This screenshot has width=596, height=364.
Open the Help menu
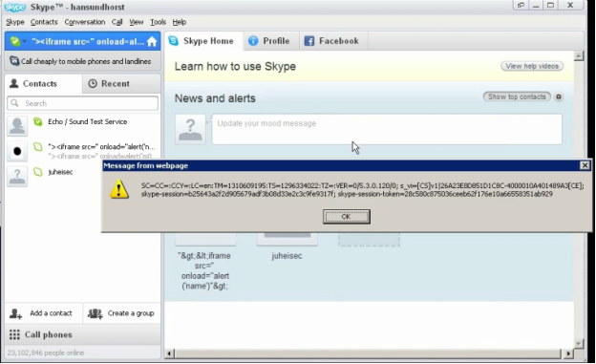coord(180,22)
